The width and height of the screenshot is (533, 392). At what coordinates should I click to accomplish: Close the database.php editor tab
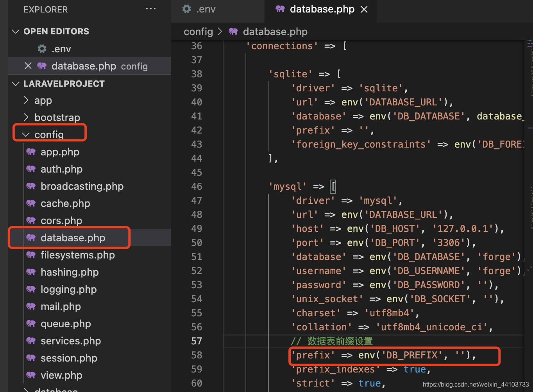point(364,9)
